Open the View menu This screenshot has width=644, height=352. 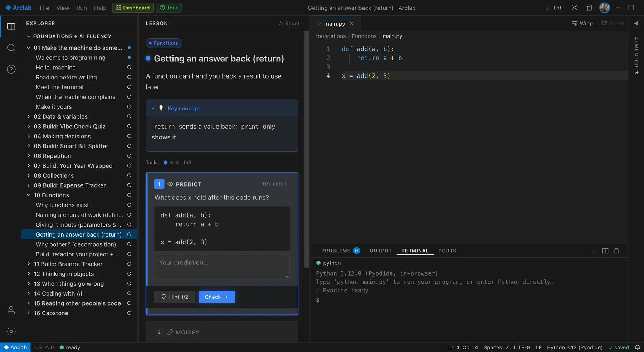point(63,8)
